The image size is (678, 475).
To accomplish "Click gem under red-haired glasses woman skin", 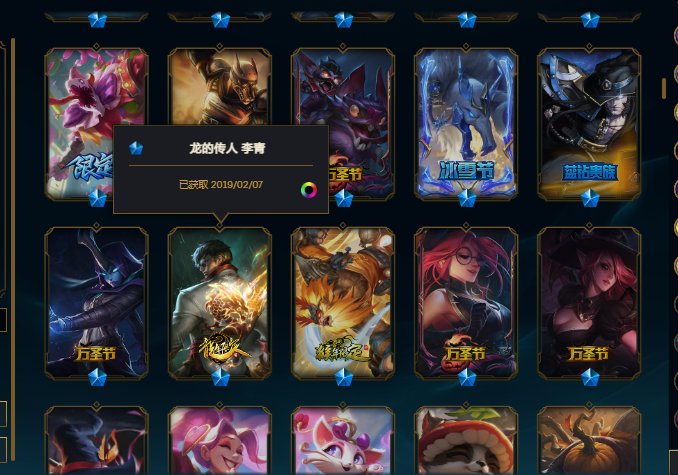I will [x=467, y=377].
